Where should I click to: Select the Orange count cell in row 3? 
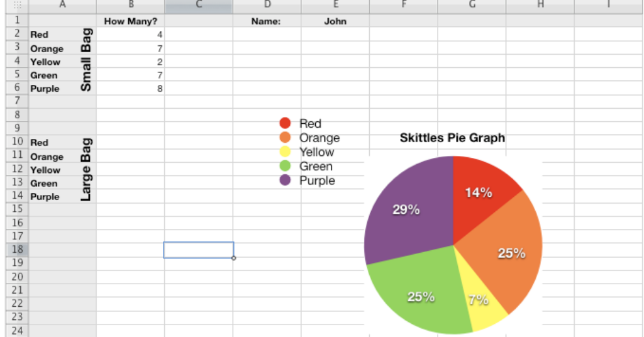131,48
